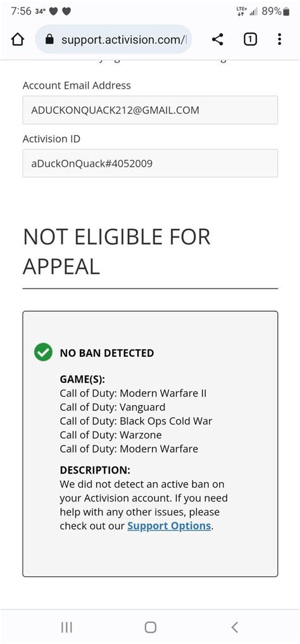Click the green No Ban Detected checkmark
Screen dimensions: 300x644
(x=43, y=352)
